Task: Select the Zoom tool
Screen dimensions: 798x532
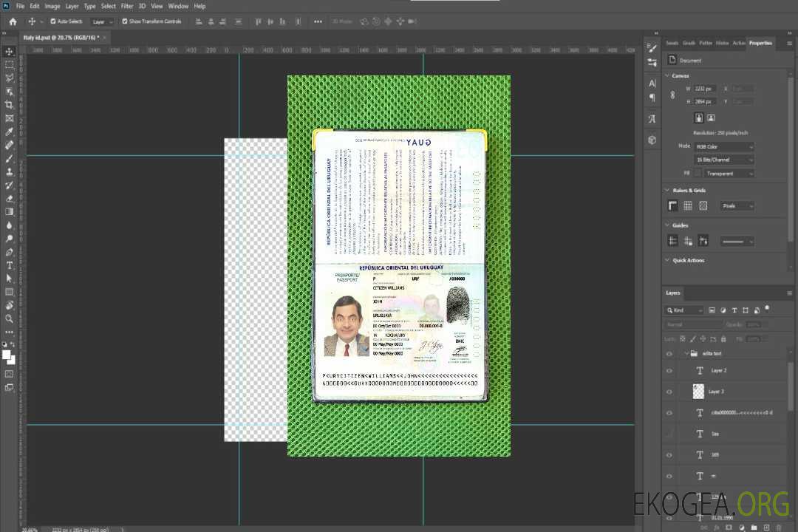Action: 9,318
